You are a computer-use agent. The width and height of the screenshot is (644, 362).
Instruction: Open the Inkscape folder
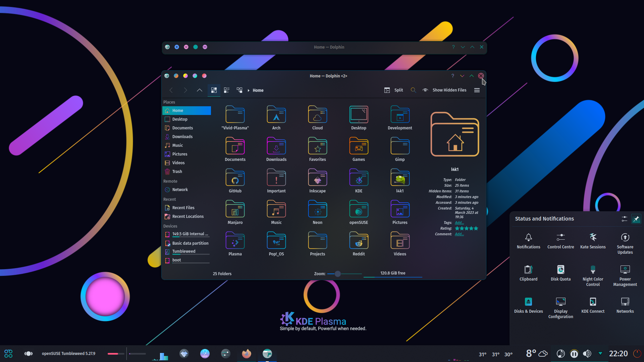[317, 181]
